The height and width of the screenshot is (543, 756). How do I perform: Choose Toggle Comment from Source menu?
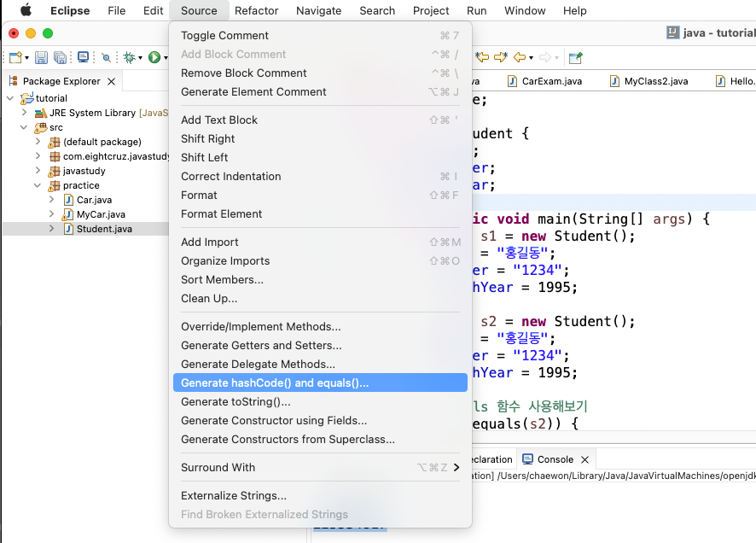click(x=320, y=36)
